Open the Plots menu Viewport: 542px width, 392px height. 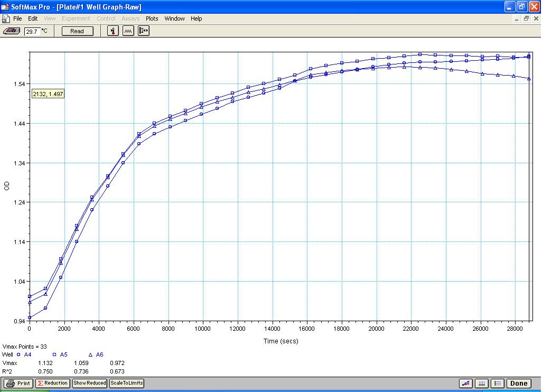click(x=152, y=18)
